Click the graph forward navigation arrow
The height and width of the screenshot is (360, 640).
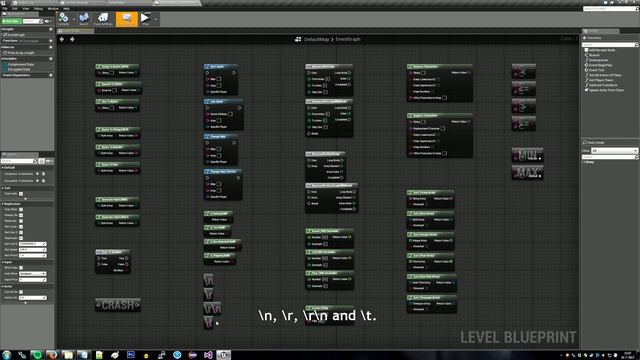72,39
